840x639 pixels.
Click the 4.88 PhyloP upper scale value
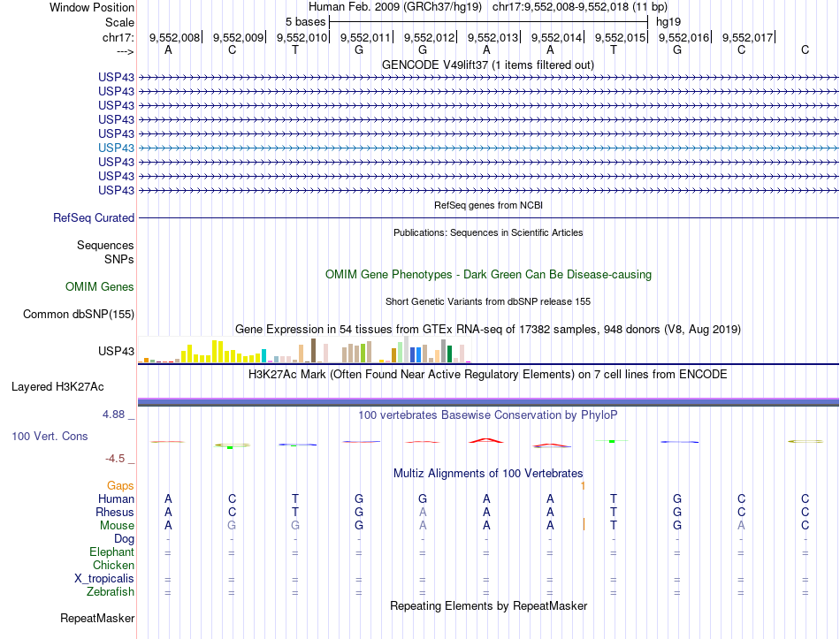[x=113, y=415]
